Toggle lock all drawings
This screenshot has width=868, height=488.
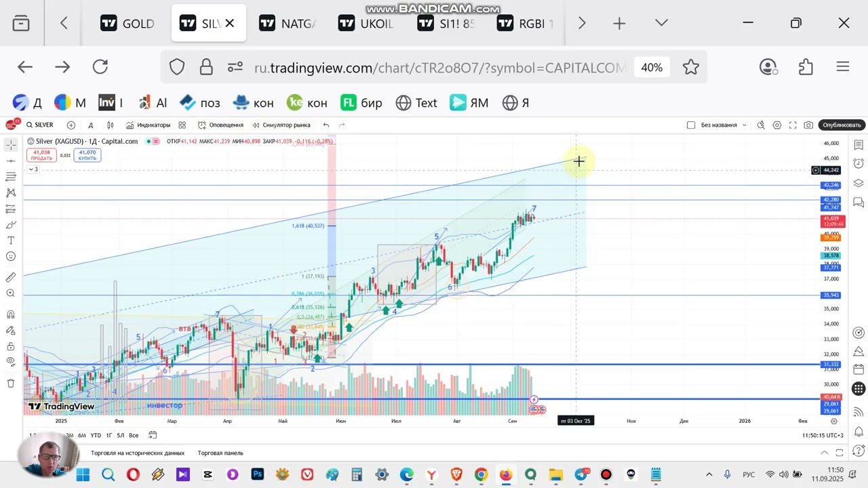pos(11,346)
